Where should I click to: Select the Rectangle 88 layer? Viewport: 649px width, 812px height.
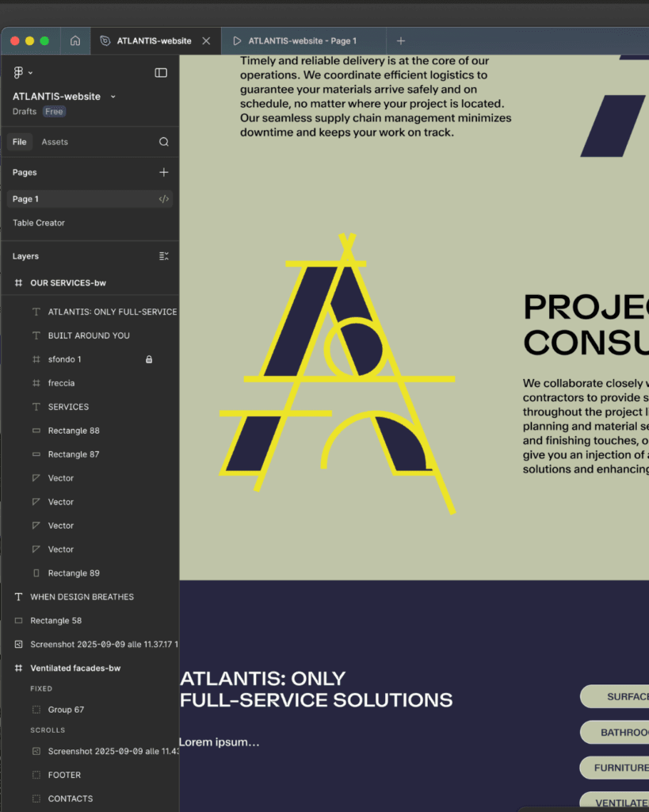pos(74,431)
